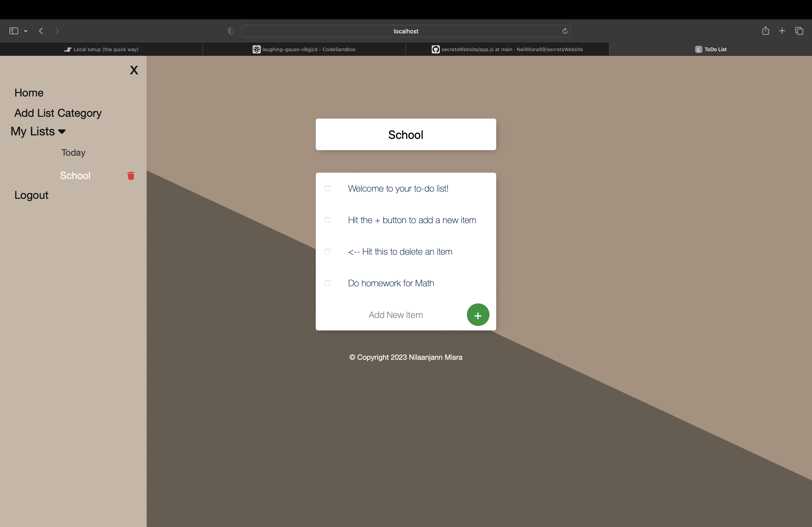The width and height of the screenshot is (812, 527).
Task: Open the Safari sidebar panel
Action: (13, 31)
